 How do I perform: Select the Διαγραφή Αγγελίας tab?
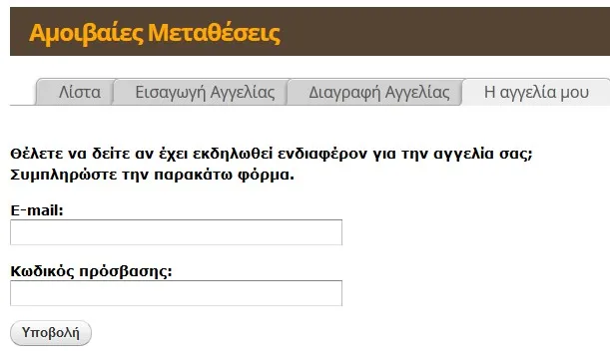pos(375,92)
